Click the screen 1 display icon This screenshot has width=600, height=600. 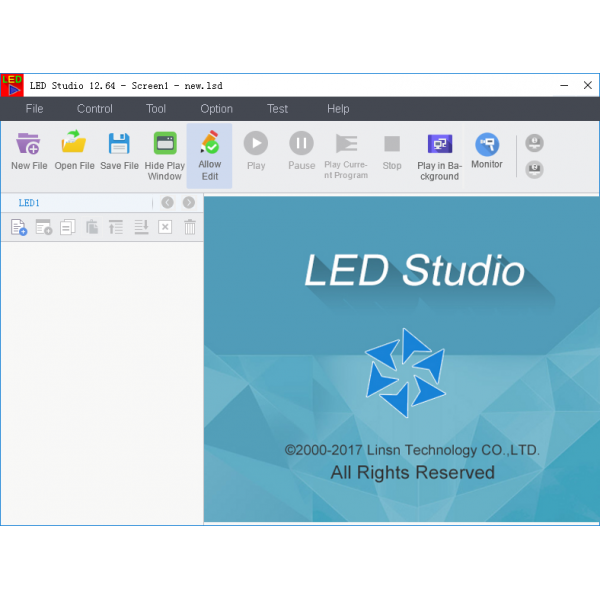[534, 143]
